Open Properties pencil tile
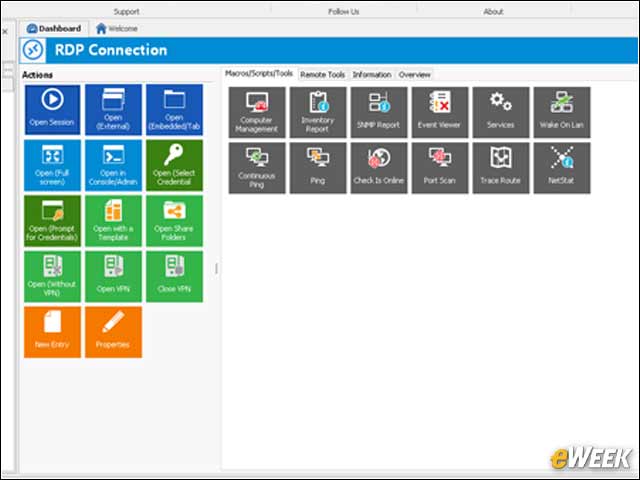Viewport: 640px width, 480px height. click(113, 332)
